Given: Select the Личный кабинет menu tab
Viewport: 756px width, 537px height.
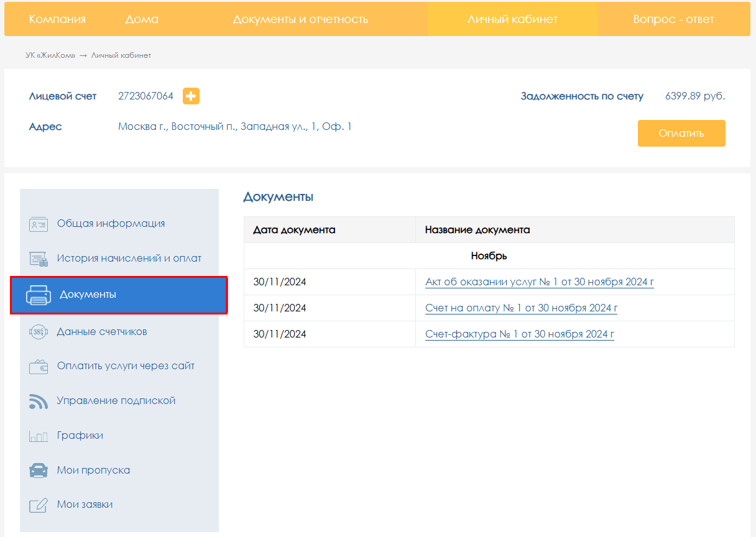Looking at the screenshot, I should pyautogui.click(x=512, y=19).
